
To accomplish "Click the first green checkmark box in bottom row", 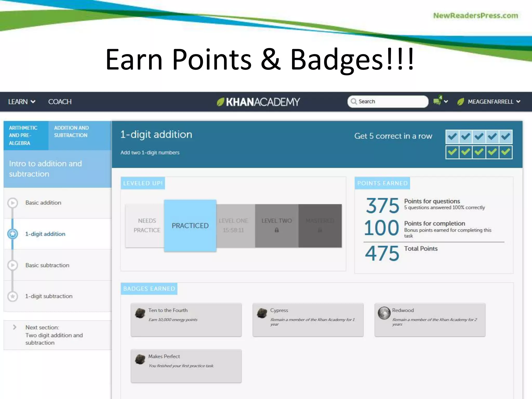I will click(x=452, y=152).
